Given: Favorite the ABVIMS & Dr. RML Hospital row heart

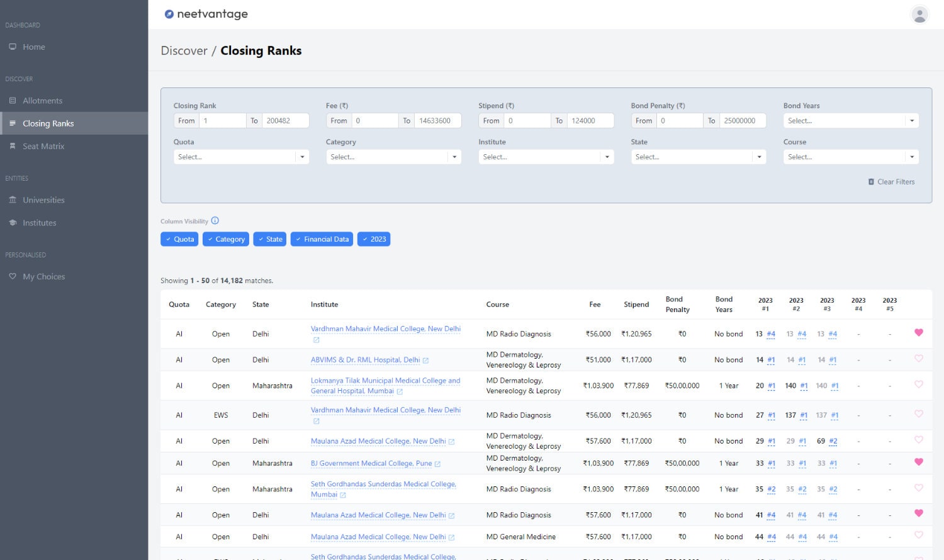Looking at the screenshot, I should click(918, 359).
